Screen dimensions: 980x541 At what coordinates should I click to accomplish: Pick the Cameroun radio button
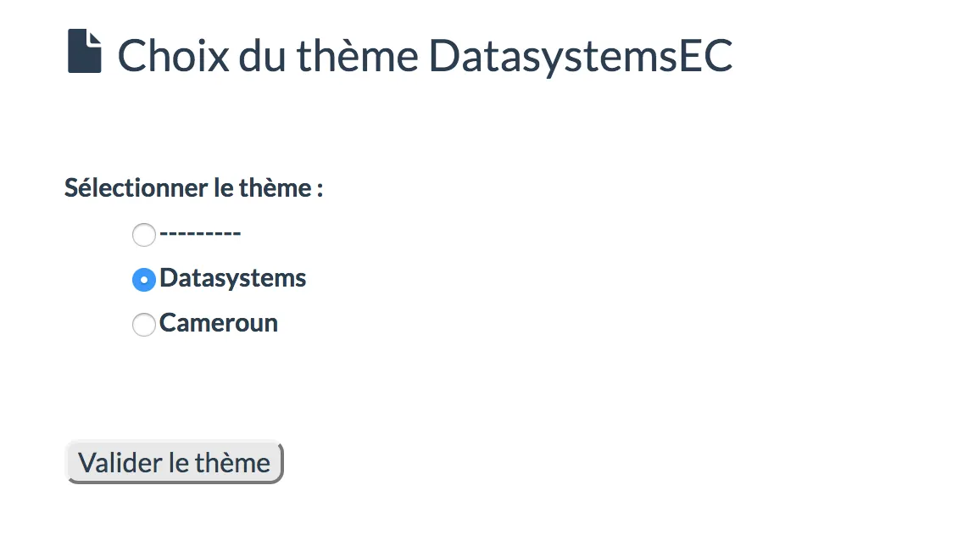[x=144, y=325]
